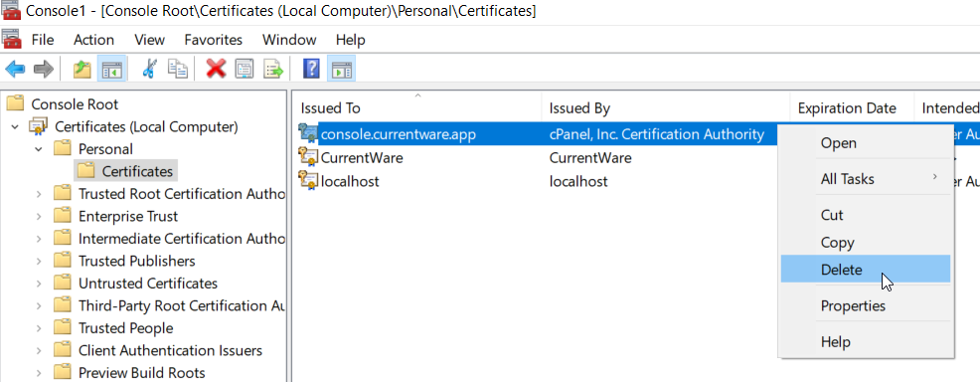Click the Cut scissors toolbar icon
The image size is (980, 382).
point(149,69)
